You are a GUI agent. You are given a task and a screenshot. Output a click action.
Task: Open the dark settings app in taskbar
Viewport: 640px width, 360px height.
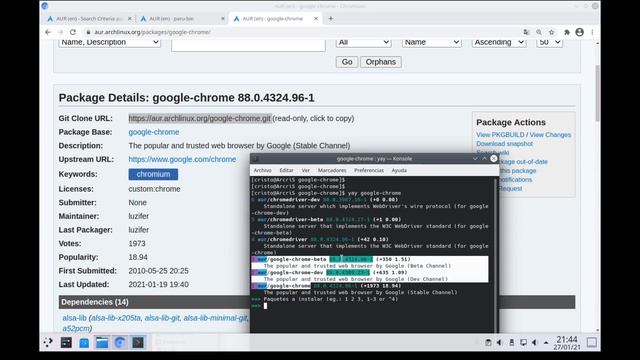66,342
